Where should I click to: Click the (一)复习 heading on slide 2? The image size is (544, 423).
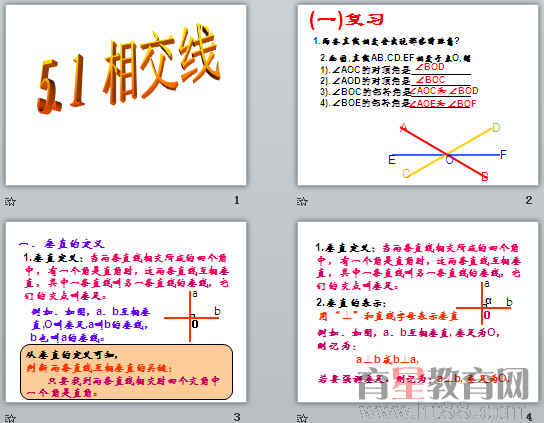click(346, 20)
